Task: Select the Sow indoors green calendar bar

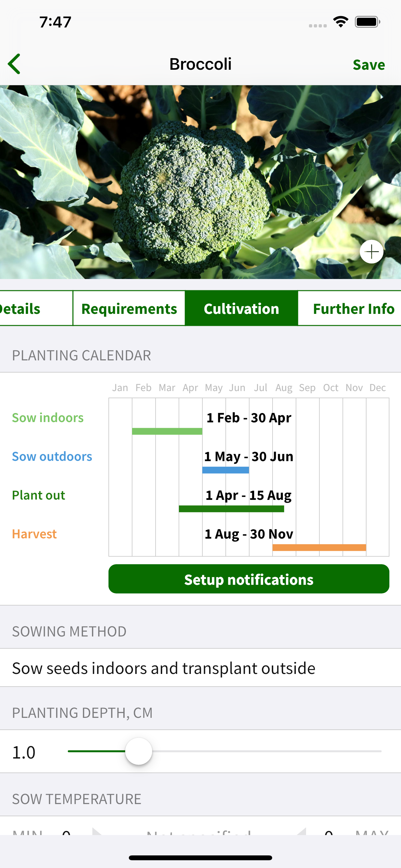Action: pos(167,431)
